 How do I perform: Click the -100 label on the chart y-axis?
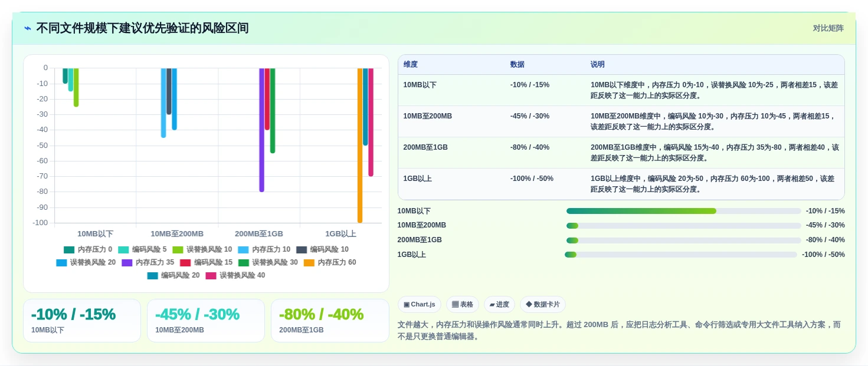coord(40,223)
